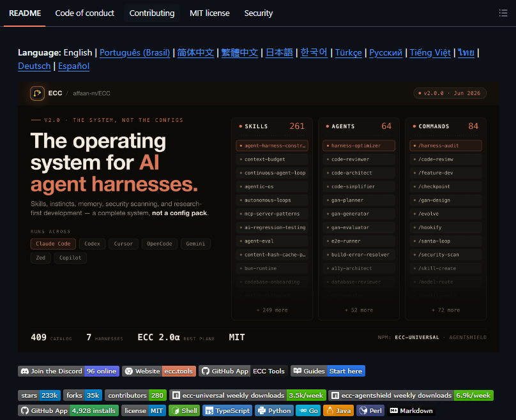
Task: Open the Русский translation link
Action: 386,52
